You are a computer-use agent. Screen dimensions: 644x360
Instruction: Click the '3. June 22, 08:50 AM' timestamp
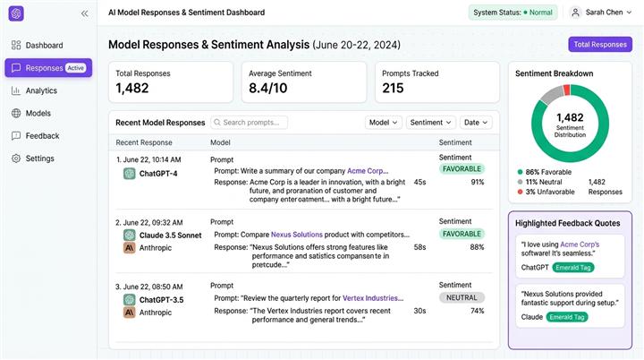click(x=148, y=287)
